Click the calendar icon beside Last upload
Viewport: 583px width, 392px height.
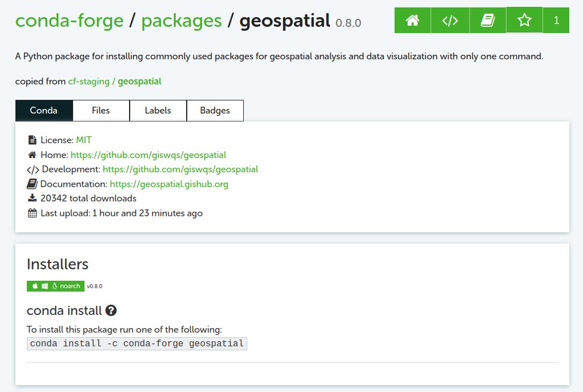point(33,213)
